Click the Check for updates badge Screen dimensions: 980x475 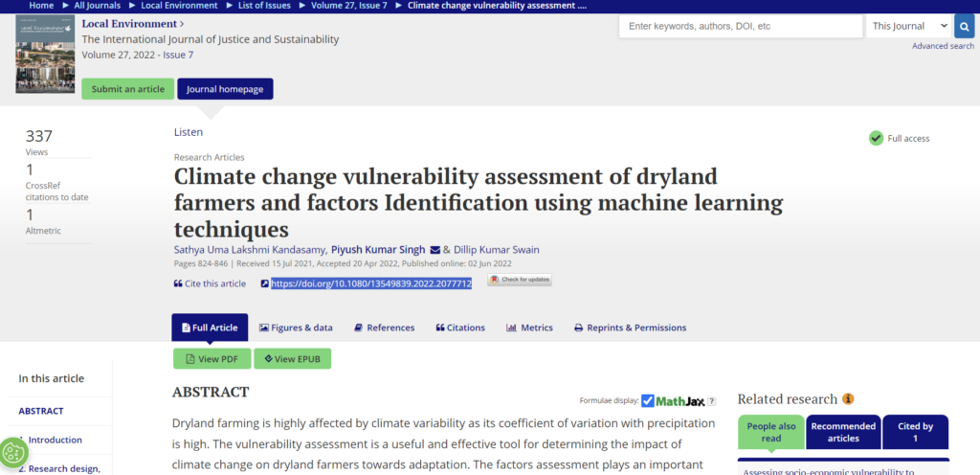click(x=520, y=280)
